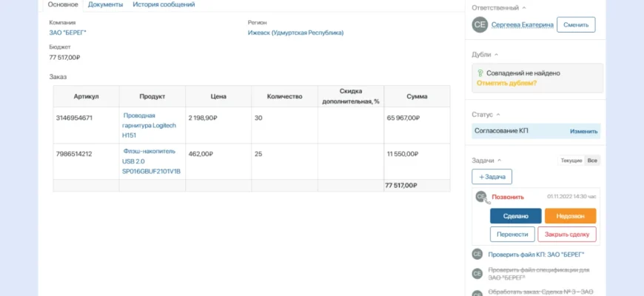Click avatar icon next to Обработать заказ
644x296 pixels.
point(477,292)
